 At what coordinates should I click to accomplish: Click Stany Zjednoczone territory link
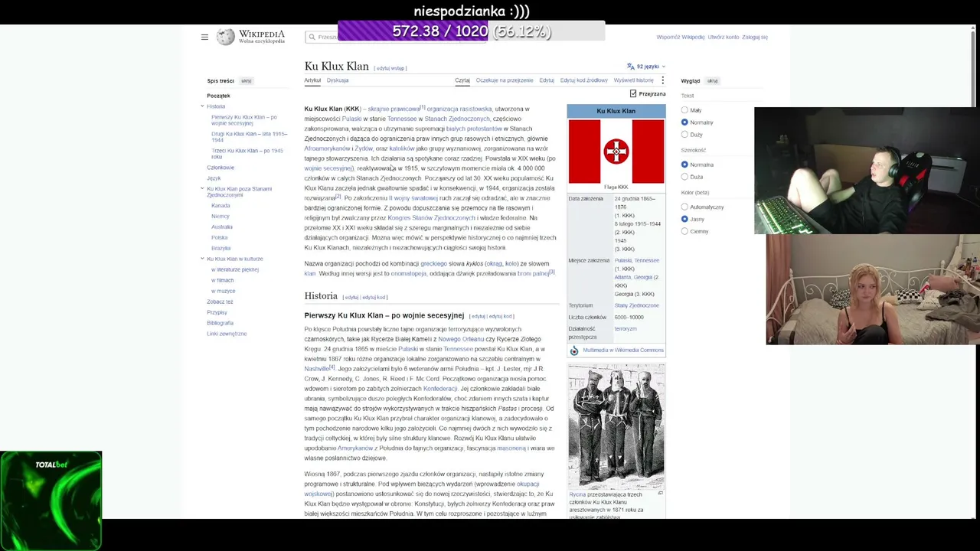[x=636, y=305]
